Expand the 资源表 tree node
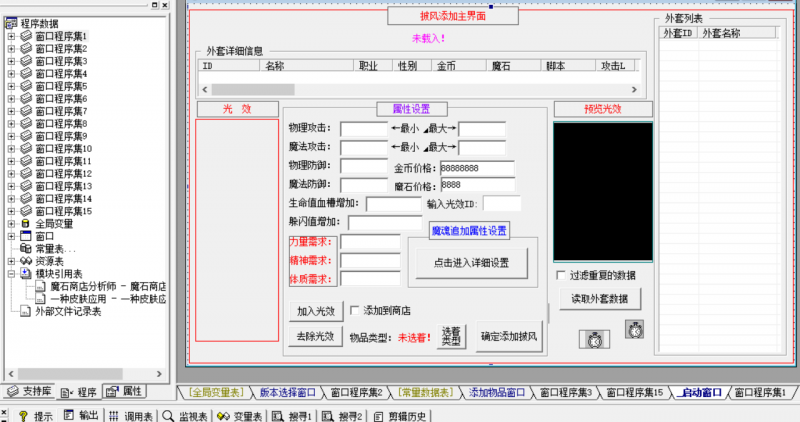Screen dimensions: 800x422 [11, 261]
